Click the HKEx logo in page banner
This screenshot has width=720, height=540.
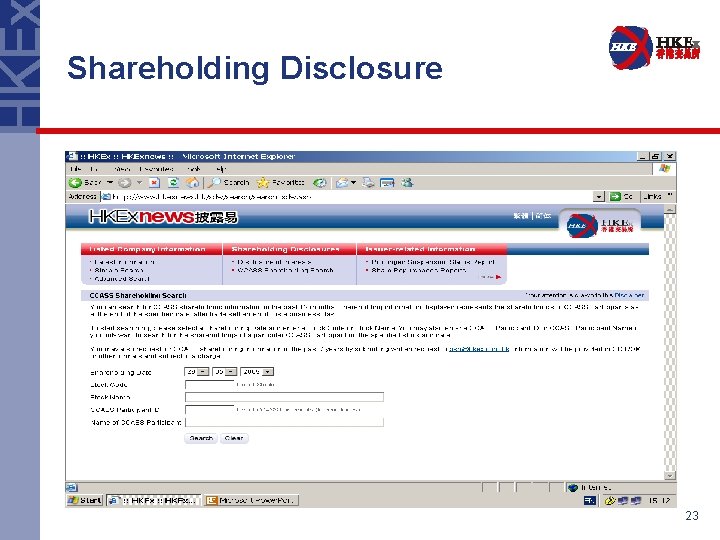point(601,225)
